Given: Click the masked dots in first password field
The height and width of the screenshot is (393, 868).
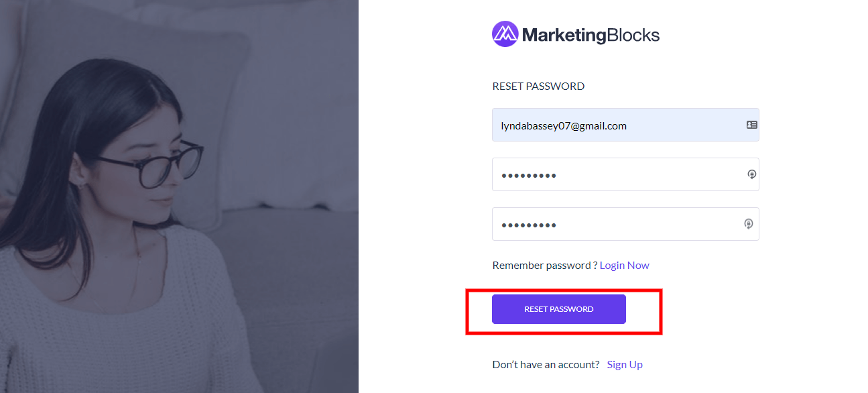Looking at the screenshot, I should (x=529, y=176).
